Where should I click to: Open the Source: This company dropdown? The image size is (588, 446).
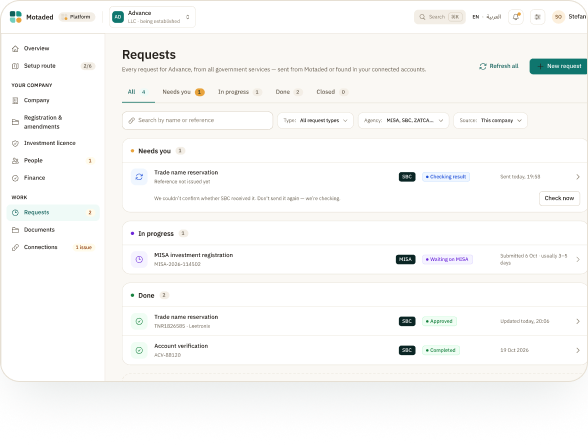click(490, 120)
